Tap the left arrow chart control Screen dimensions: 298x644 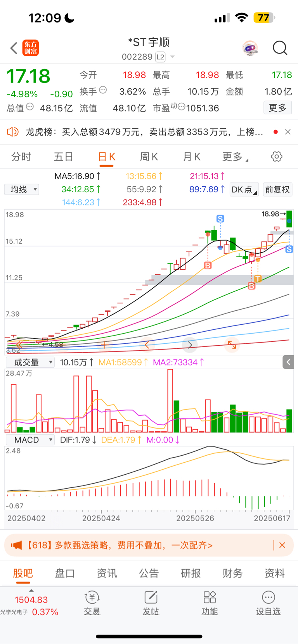tap(147, 344)
